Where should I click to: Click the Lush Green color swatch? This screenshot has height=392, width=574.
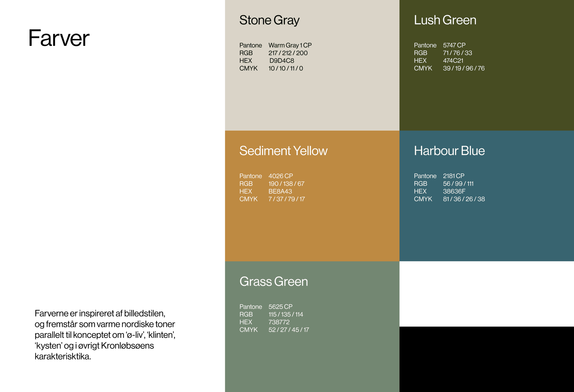pos(487,101)
